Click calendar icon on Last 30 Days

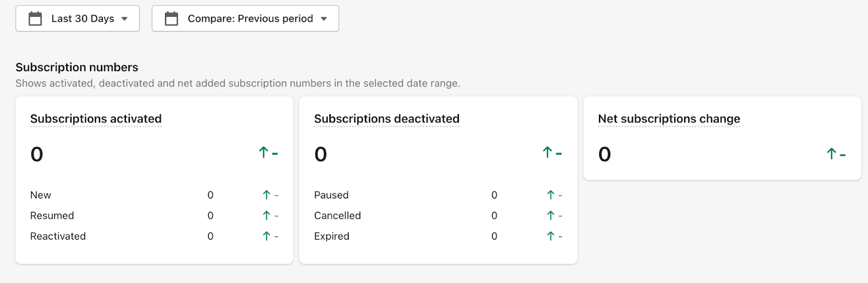pos(35,19)
